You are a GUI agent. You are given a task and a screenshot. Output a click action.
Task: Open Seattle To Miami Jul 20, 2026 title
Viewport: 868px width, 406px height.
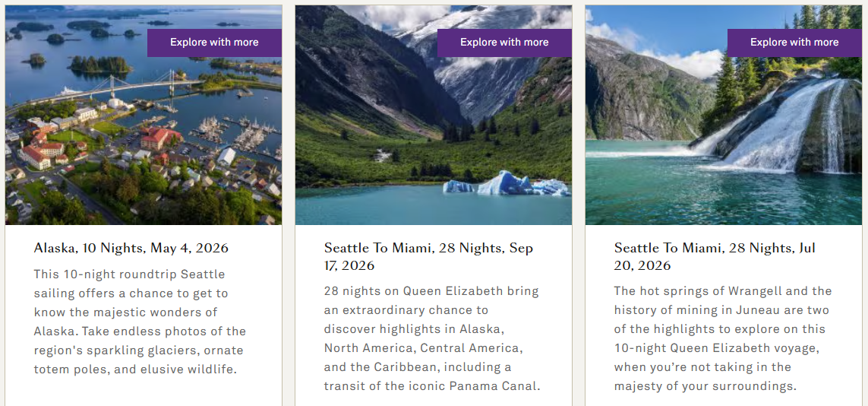tap(715, 256)
